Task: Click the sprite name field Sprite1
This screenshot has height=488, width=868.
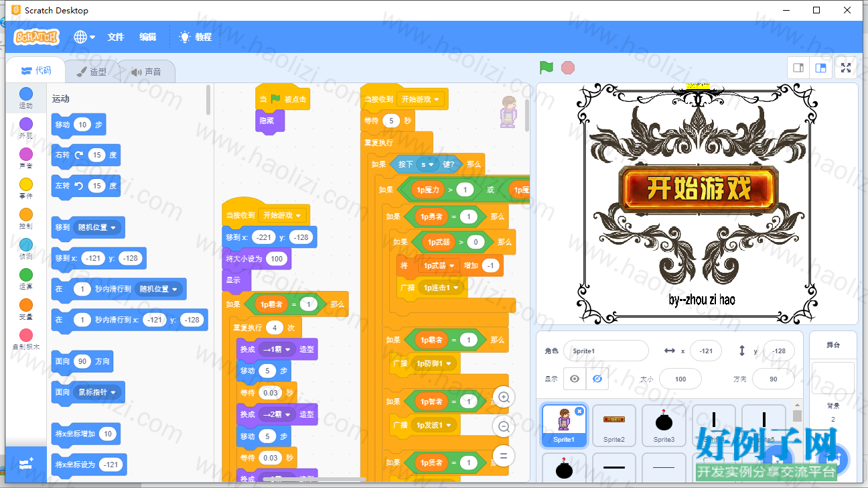Action: click(606, 351)
